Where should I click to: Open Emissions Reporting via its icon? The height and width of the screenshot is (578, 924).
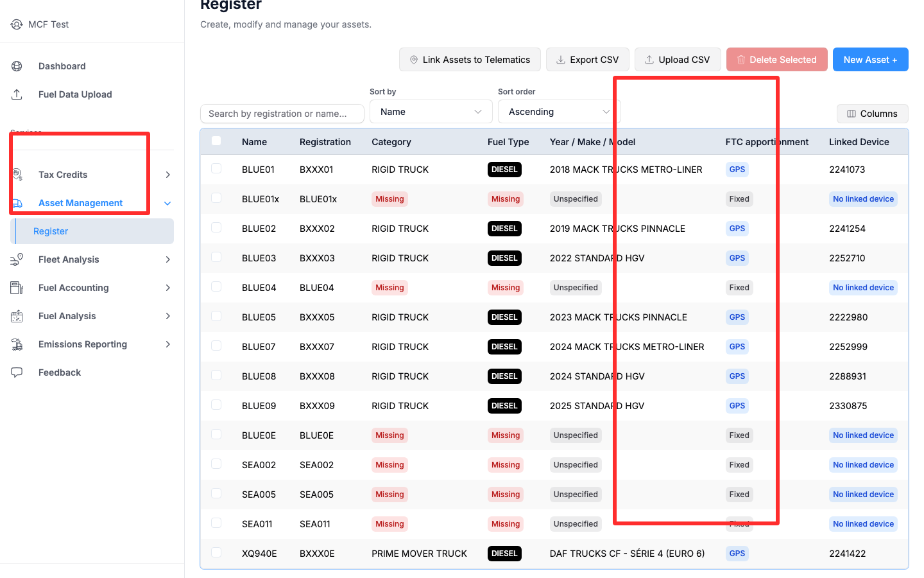point(17,344)
